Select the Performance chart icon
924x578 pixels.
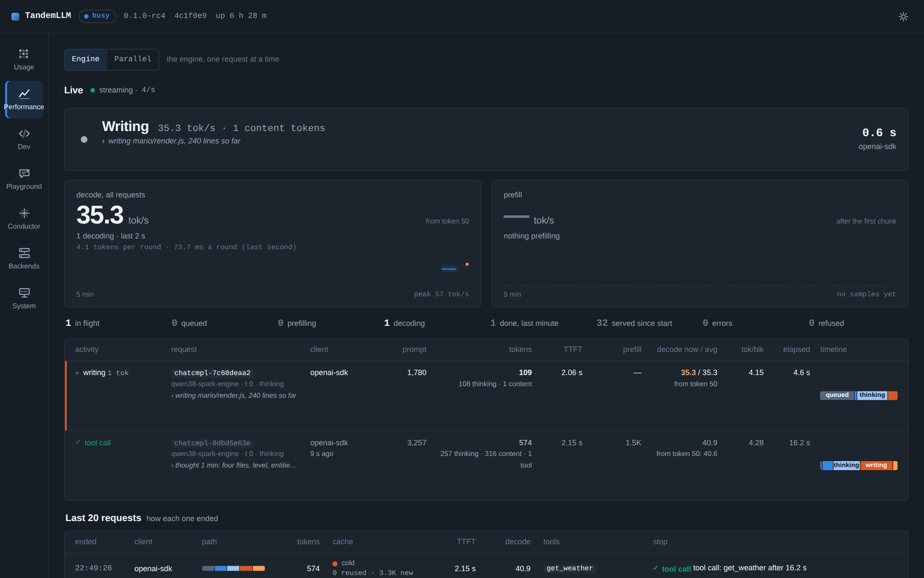24,93
